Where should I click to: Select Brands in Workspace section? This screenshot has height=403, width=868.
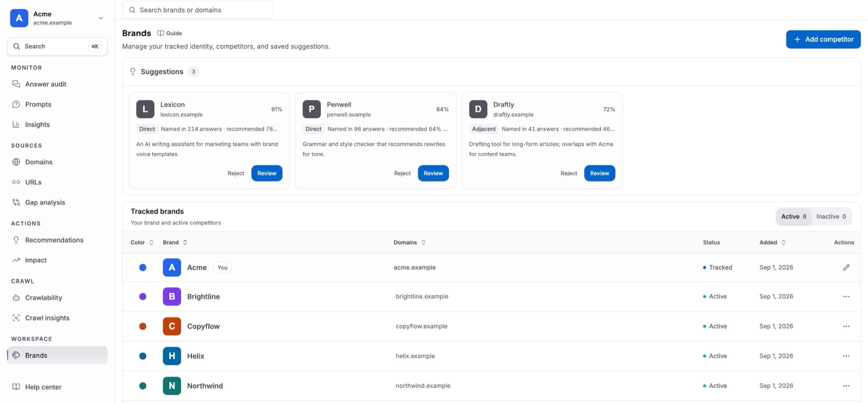pos(57,355)
